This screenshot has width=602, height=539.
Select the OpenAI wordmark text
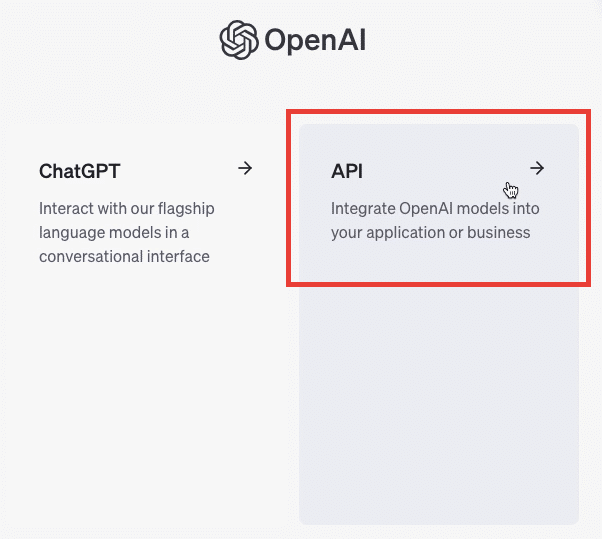pyautogui.click(x=315, y=40)
